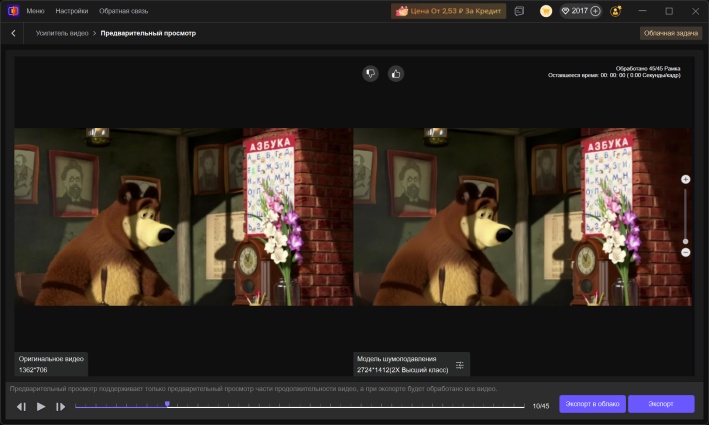Click the app logo icon
Image resolution: width=709 pixels, height=425 pixels.
[13, 11]
